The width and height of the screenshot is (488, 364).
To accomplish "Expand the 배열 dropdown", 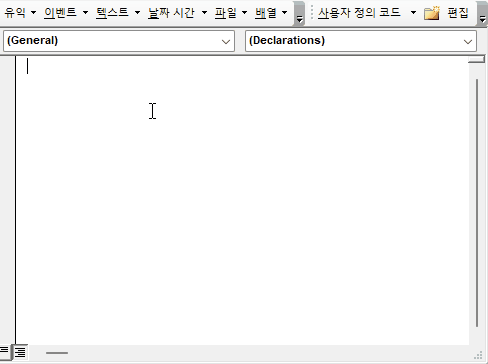I will coord(271,13).
